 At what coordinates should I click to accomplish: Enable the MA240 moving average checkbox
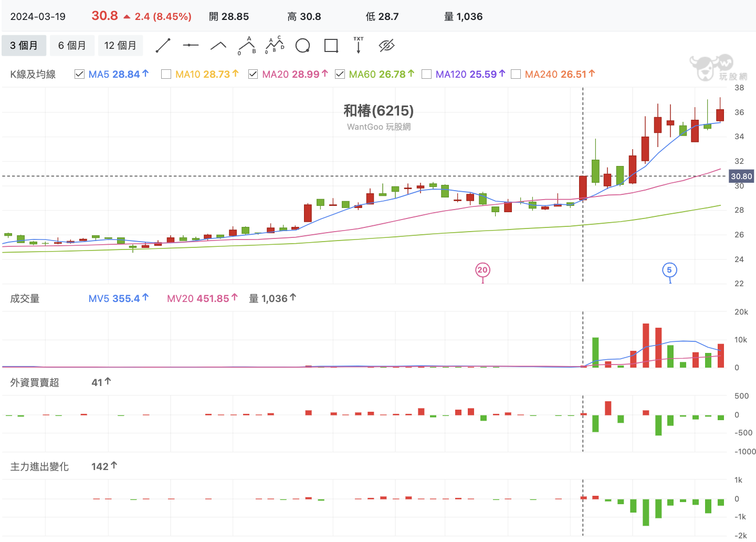pyautogui.click(x=516, y=74)
